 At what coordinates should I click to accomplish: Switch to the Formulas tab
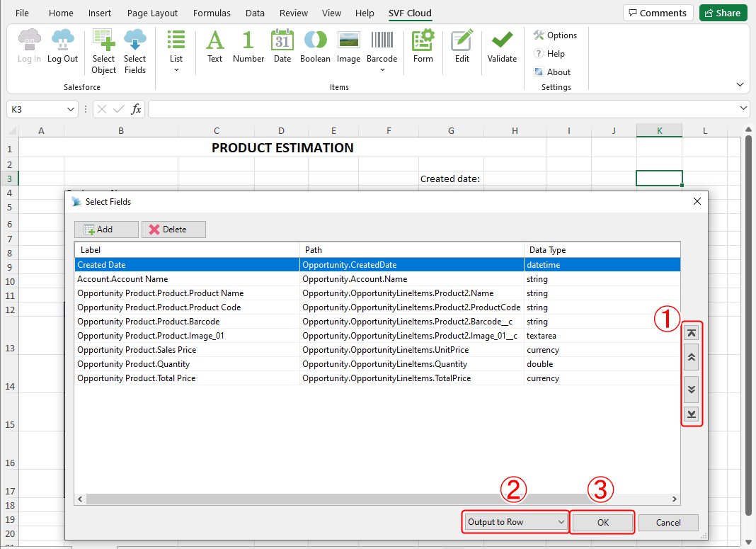pyautogui.click(x=212, y=13)
